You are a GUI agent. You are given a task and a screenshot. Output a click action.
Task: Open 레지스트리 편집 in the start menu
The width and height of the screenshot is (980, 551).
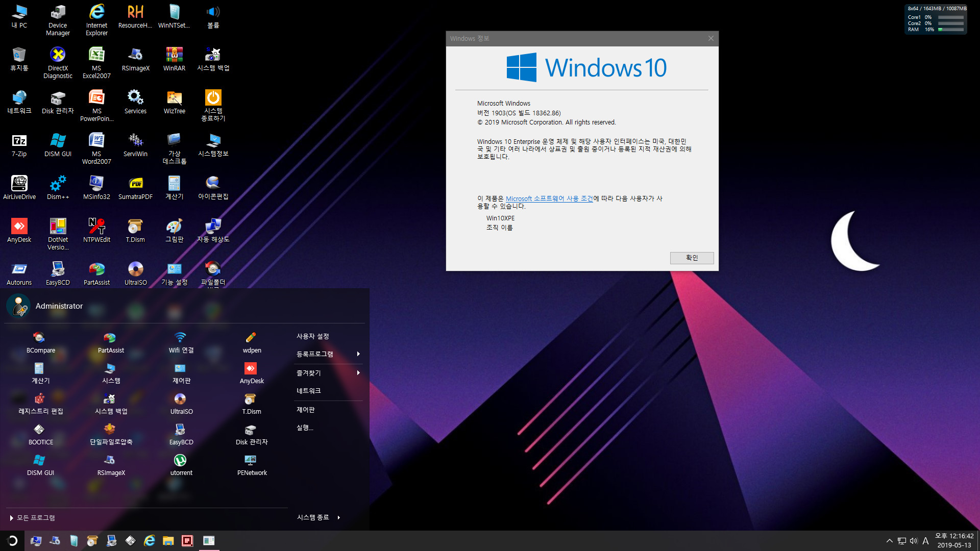40,404
